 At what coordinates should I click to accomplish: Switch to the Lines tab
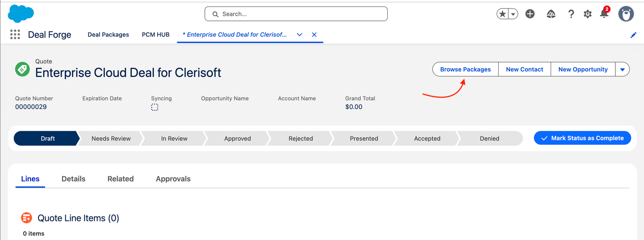(x=30, y=179)
